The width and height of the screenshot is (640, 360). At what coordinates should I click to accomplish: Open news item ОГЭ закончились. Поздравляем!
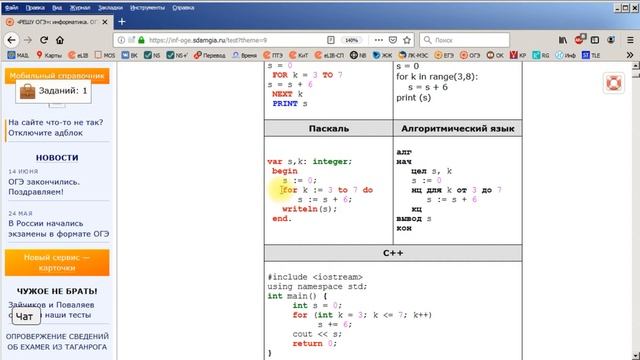click(x=44, y=187)
